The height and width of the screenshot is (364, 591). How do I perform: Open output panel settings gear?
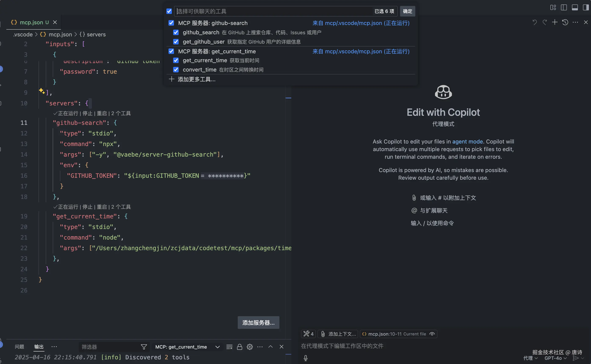250,347
